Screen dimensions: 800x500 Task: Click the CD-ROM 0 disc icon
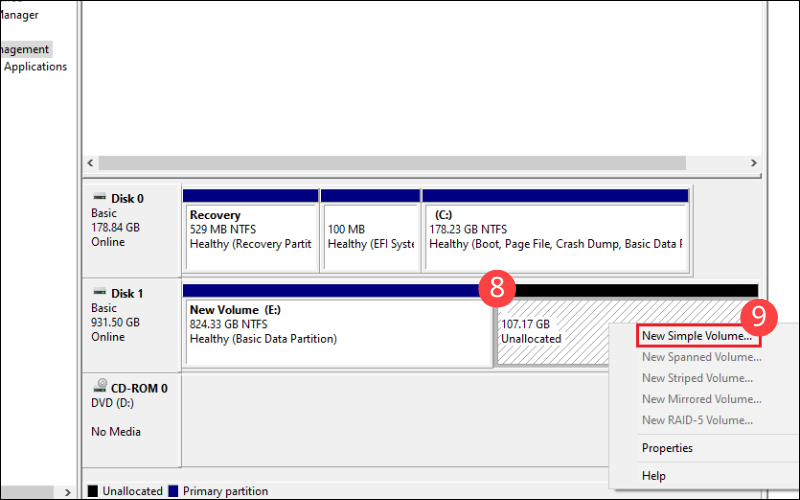point(100,386)
